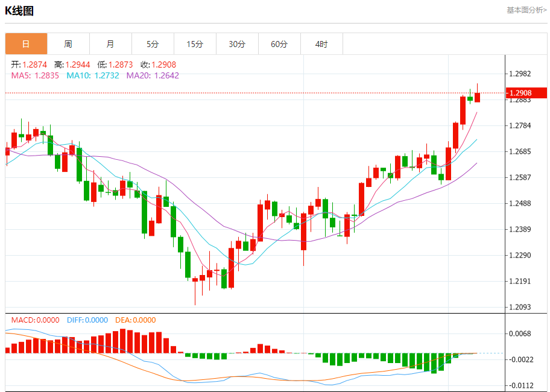Viewport: 550px width, 392px height.
Task: Switch to the 月 monthly tab
Action: 111,44
